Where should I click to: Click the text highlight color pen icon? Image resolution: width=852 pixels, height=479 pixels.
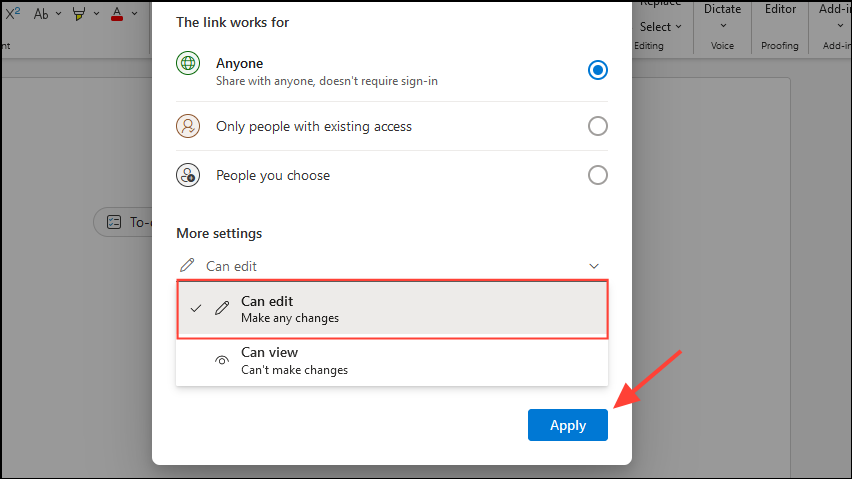(x=77, y=13)
